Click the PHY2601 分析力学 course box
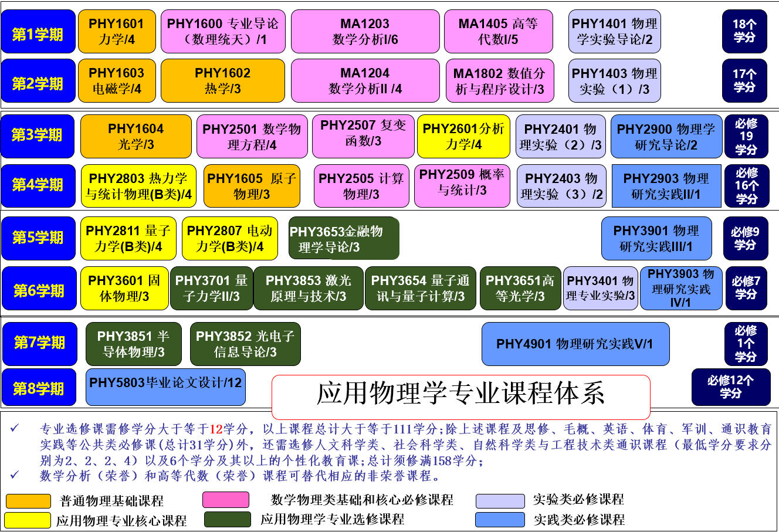Image resolution: width=779 pixels, height=532 pixels. click(463, 137)
